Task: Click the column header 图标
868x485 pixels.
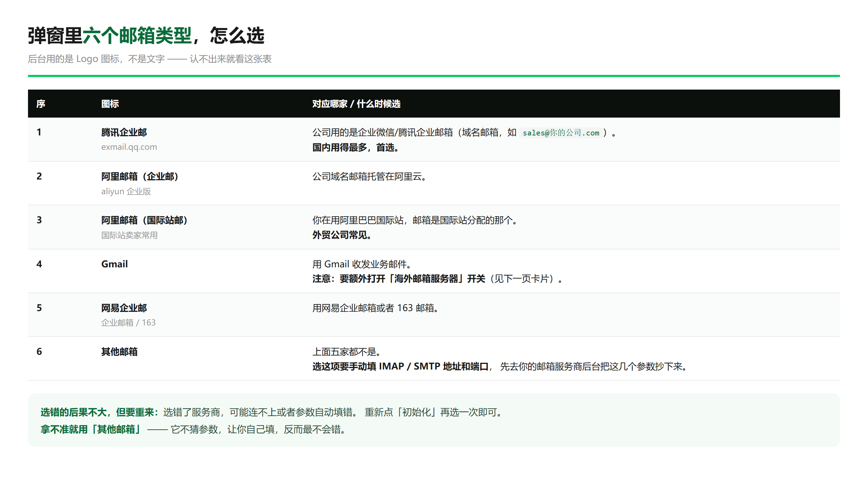Action: [x=110, y=104]
